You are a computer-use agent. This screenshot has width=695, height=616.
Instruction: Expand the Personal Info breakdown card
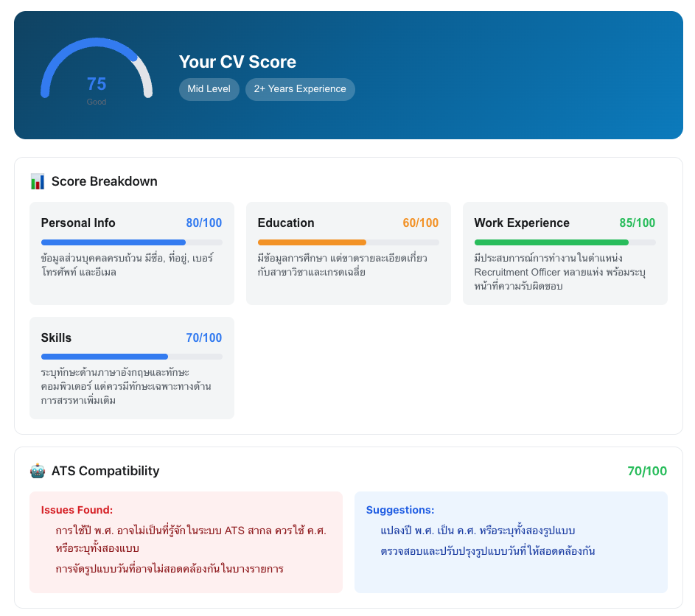(131, 253)
